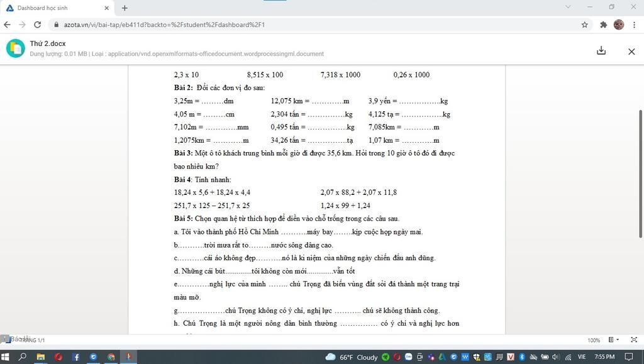
Task: Click the expression '1,24 x 99 + 1,24'
Action: (x=345, y=205)
